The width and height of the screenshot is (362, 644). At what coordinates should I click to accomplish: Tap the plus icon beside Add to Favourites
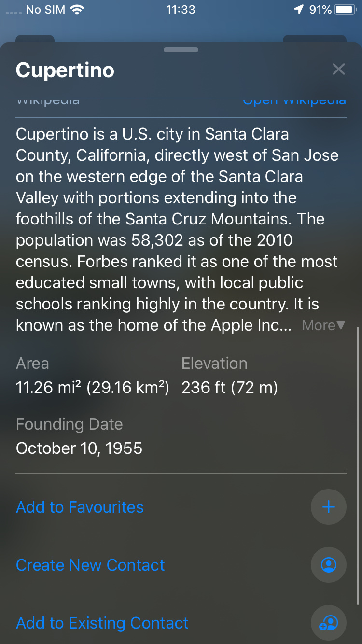pyautogui.click(x=329, y=507)
